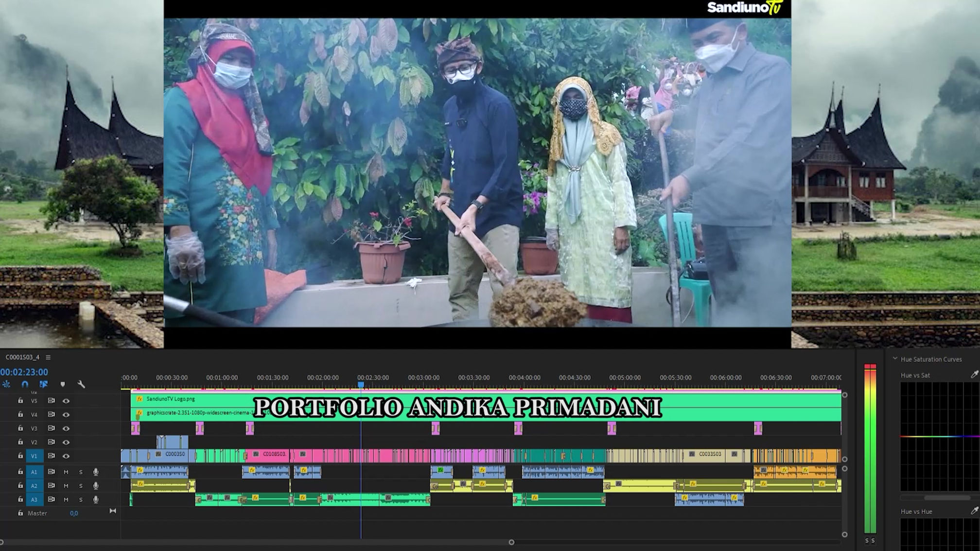Toggle the magnet Snap in Timeline button
Image resolution: width=980 pixels, height=551 pixels.
tap(25, 384)
